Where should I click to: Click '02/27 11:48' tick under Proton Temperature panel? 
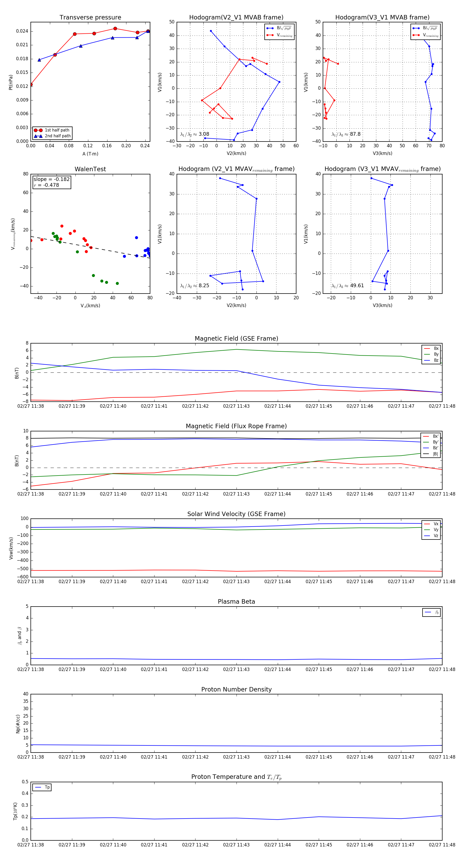point(442,845)
